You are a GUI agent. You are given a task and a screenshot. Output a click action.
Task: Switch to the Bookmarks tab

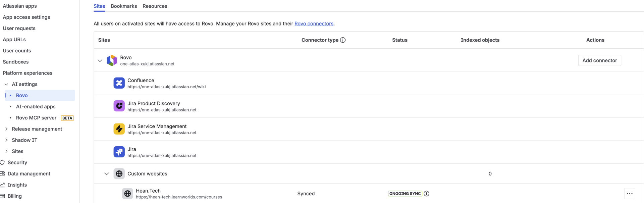pyautogui.click(x=124, y=6)
